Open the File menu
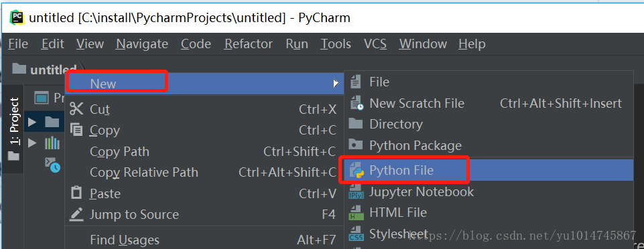Viewport: 644px width, 249px height. tap(18, 44)
